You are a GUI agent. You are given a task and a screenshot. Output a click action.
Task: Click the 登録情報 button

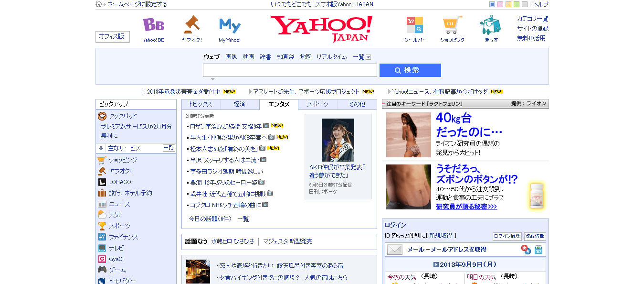click(x=535, y=236)
